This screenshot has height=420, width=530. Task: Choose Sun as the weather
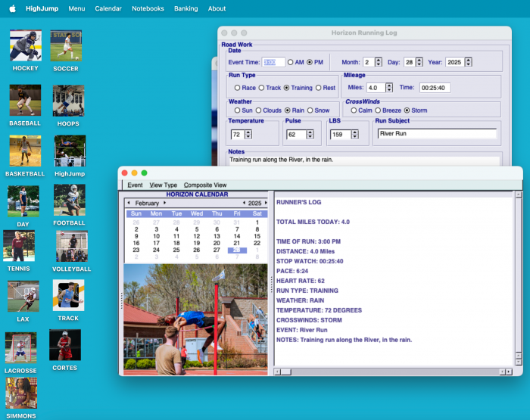237,110
